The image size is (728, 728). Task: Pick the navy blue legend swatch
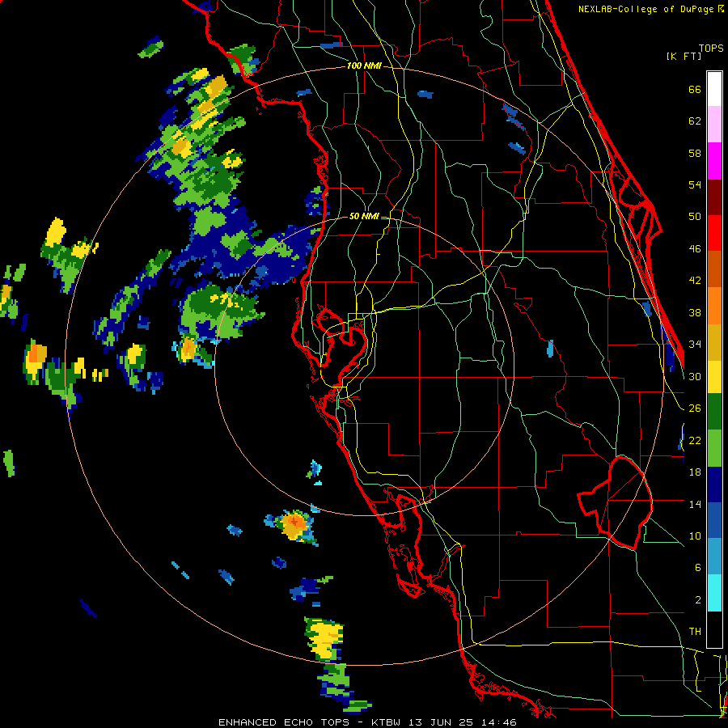click(x=714, y=485)
